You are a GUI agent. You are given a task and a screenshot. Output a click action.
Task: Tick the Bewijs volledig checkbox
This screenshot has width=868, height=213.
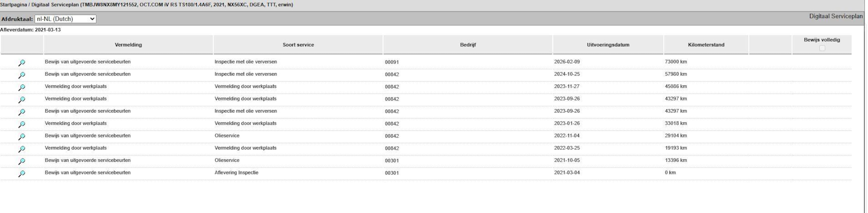(x=822, y=48)
